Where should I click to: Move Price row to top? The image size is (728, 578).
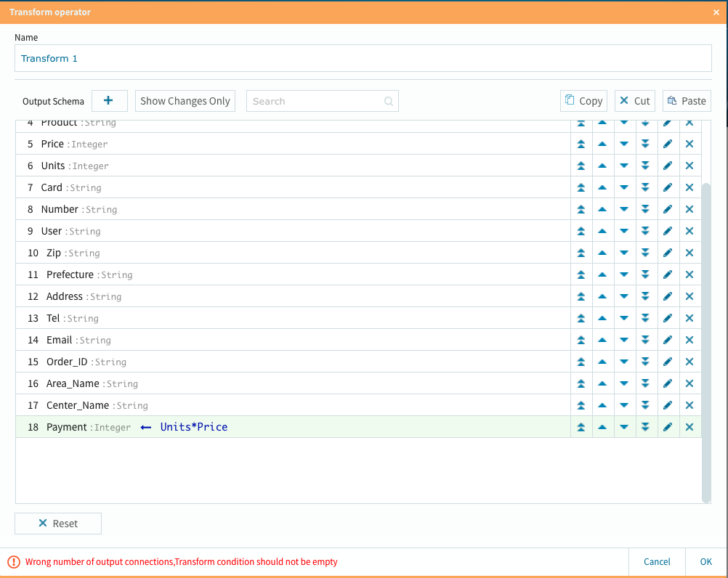pyautogui.click(x=581, y=144)
